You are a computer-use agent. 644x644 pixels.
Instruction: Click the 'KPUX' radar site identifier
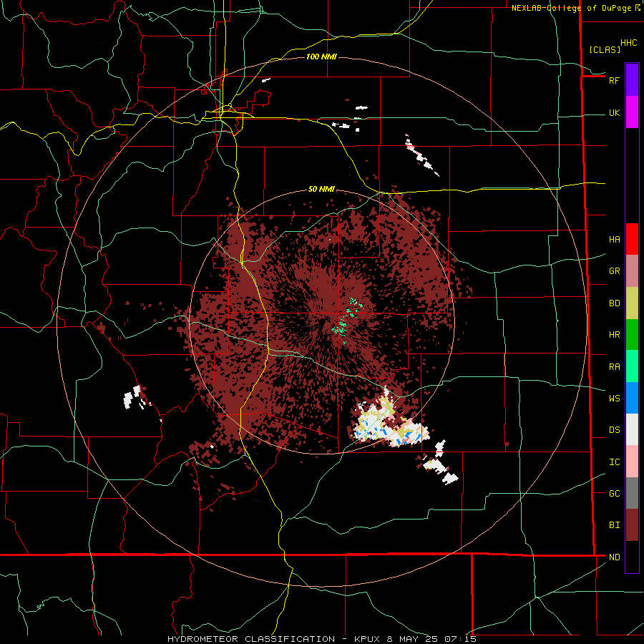[368, 639]
